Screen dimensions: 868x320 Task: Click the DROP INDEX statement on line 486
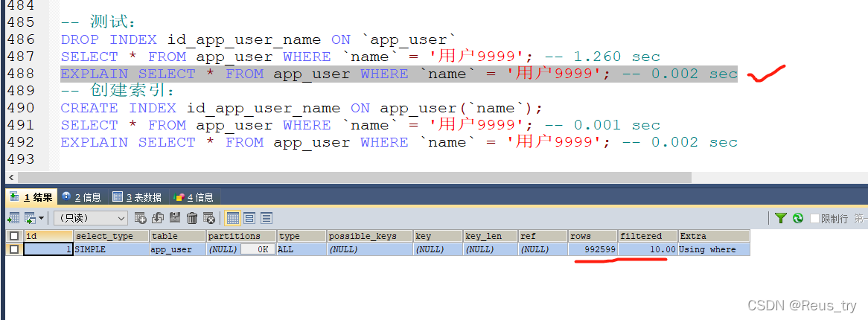pyautogui.click(x=258, y=40)
